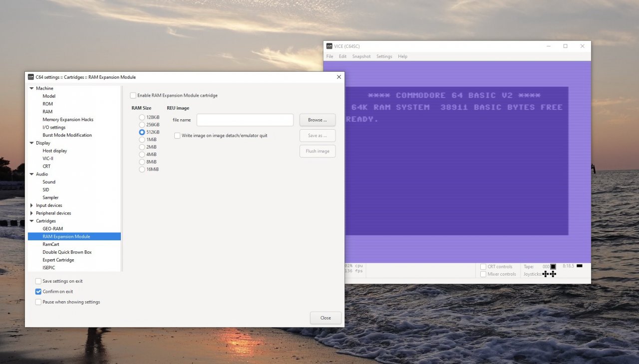This screenshot has width=639, height=364.
Task: Open the Help menu in VICE
Action: pos(402,56)
